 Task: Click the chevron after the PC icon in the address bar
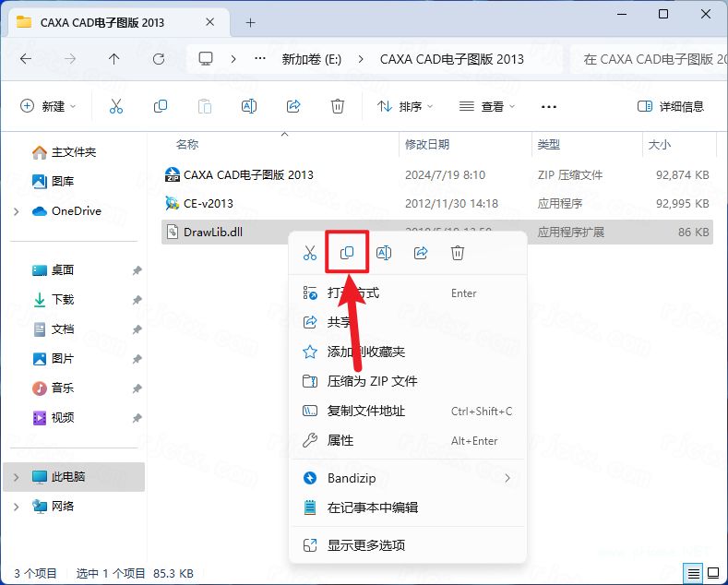coord(233,59)
